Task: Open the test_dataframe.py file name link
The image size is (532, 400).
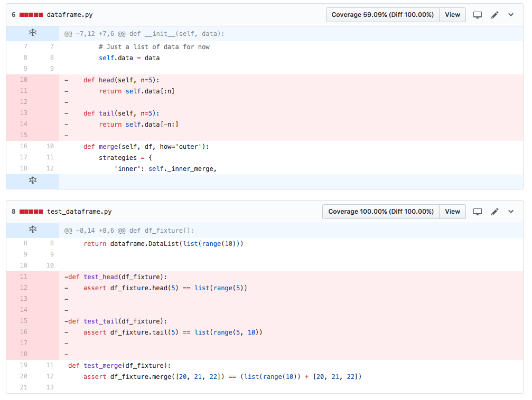Action: point(81,211)
